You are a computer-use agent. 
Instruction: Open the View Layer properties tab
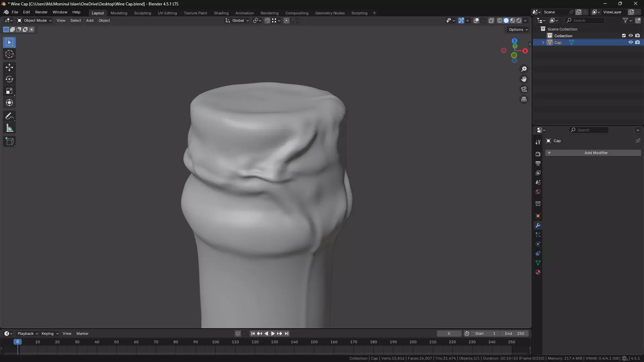click(538, 173)
